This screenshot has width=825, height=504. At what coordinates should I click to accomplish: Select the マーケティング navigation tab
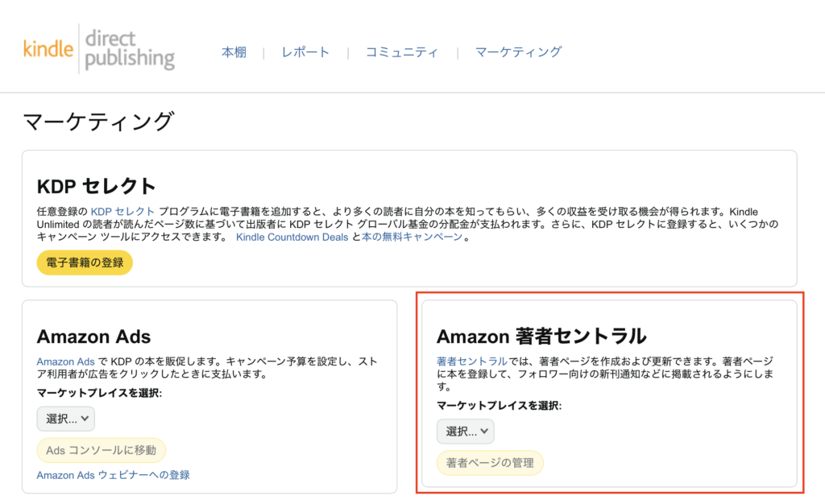pyautogui.click(x=518, y=52)
